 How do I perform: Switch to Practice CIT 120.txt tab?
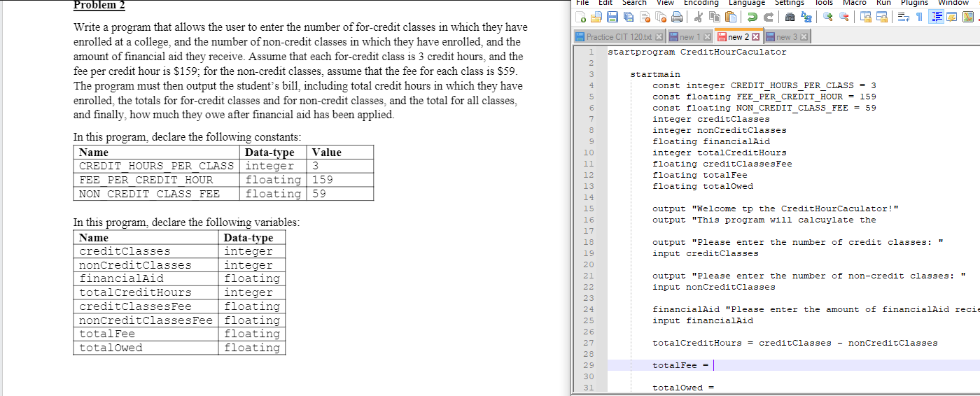pos(619,36)
